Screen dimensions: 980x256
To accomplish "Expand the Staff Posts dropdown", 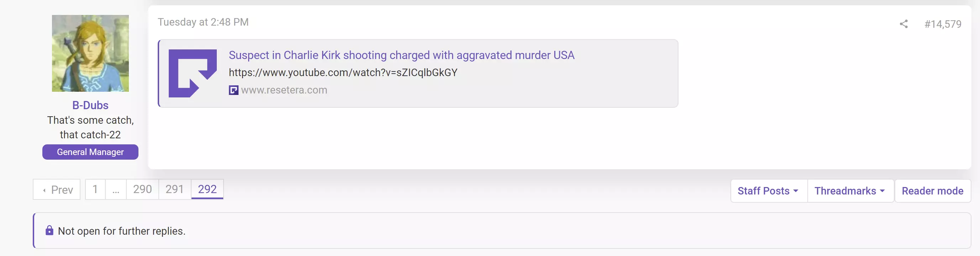I will [x=769, y=191].
